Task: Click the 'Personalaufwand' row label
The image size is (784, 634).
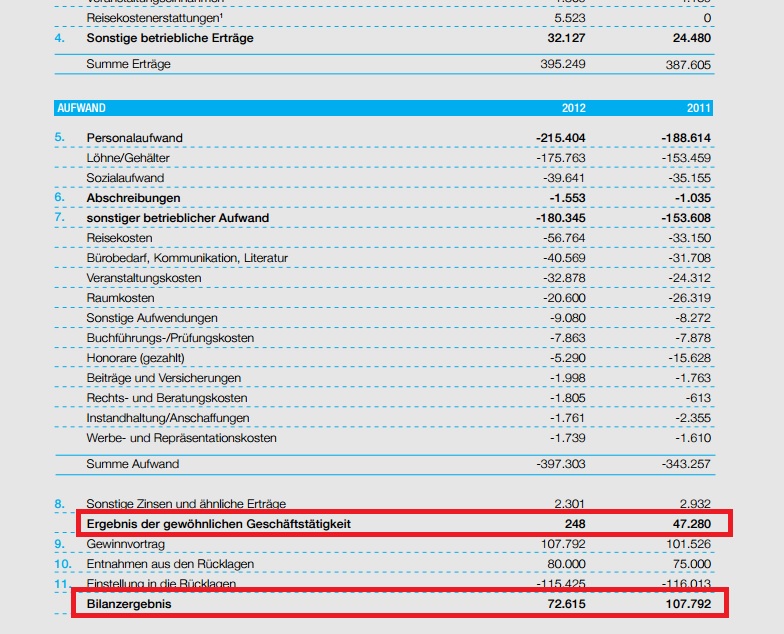Action: pyautogui.click(x=134, y=138)
